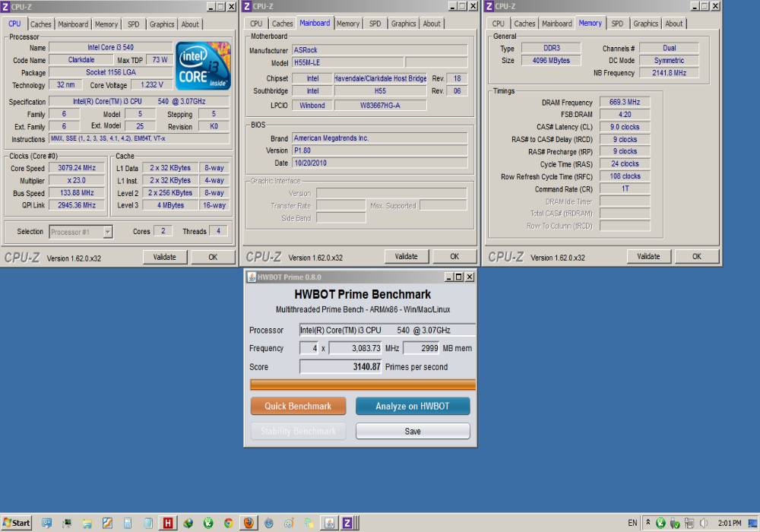760x532 pixels.
Task: Select CPU tab in right CPU-Z window
Action: (499, 24)
